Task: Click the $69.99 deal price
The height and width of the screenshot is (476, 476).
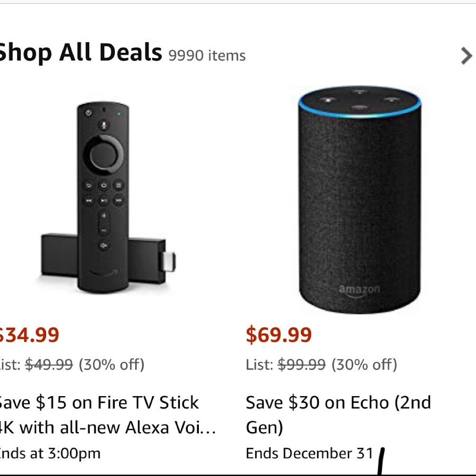Action: pyautogui.click(x=279, y=335)
